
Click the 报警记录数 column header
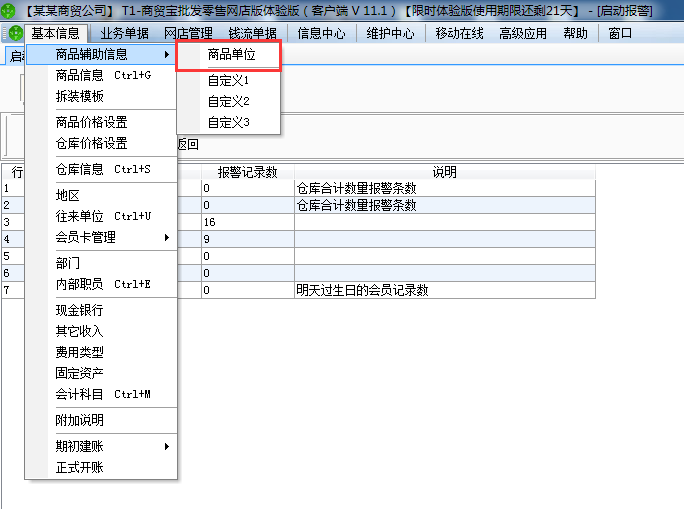pos(247,172)
